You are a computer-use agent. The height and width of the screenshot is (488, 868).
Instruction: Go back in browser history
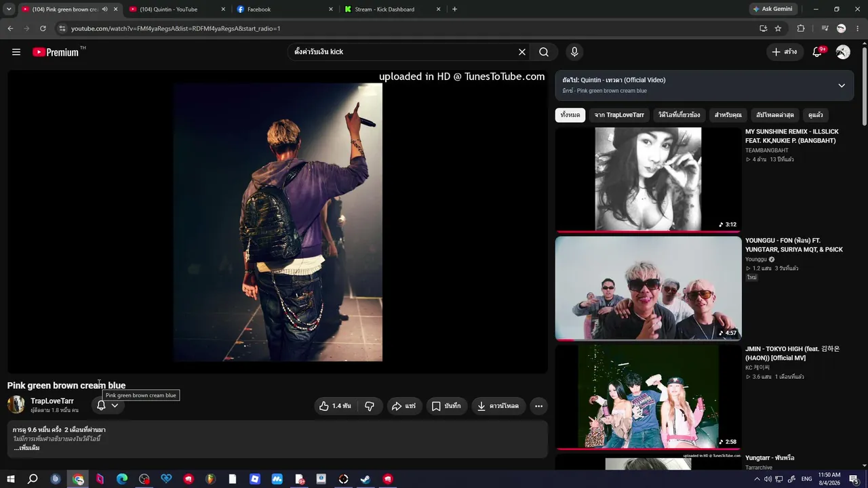(x=10, y=28)
